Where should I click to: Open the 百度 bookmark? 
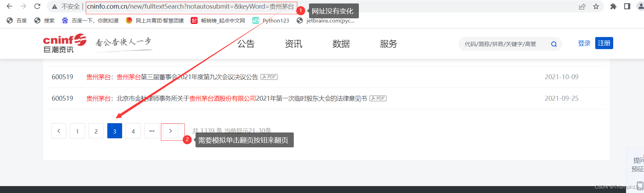tap(17, 21)
